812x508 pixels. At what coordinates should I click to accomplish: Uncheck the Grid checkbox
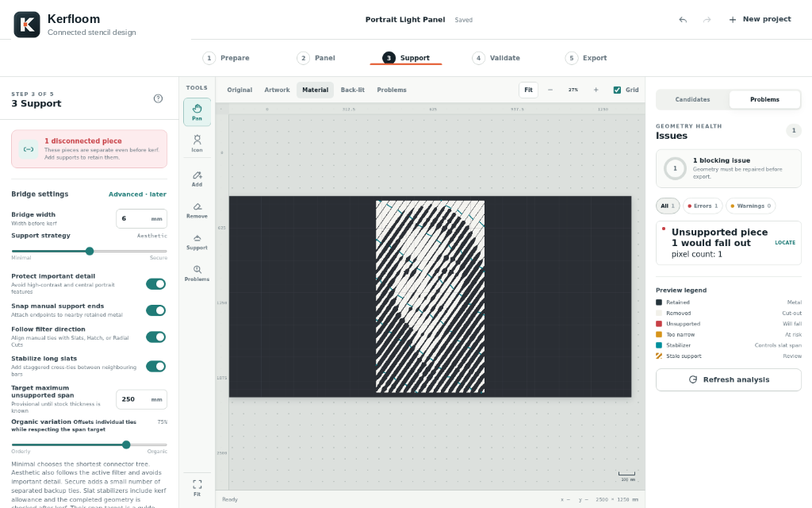[x=617, y=90]
